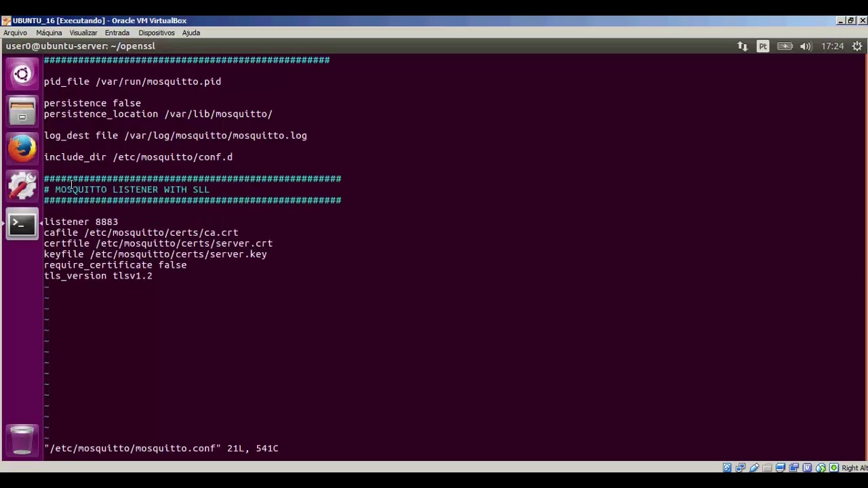The image size is (868, 488).
Task: Click the log_dest file mosquitto.log line
Action: 176,136
